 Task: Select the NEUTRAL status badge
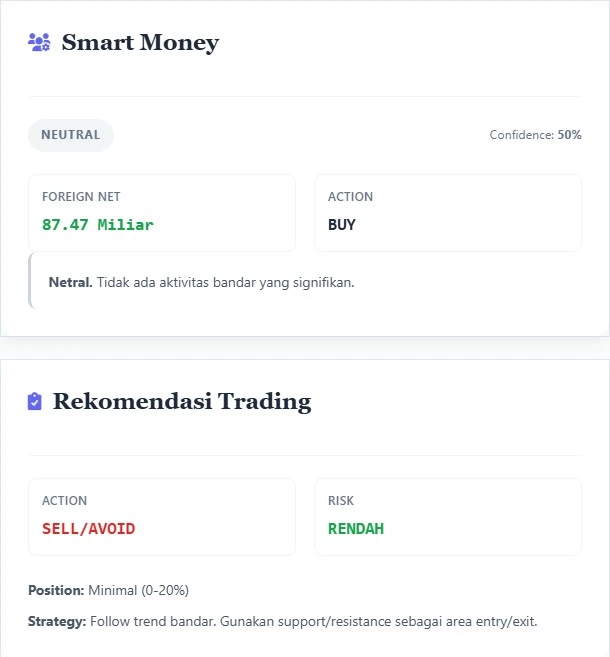click(x=71, y=135)
